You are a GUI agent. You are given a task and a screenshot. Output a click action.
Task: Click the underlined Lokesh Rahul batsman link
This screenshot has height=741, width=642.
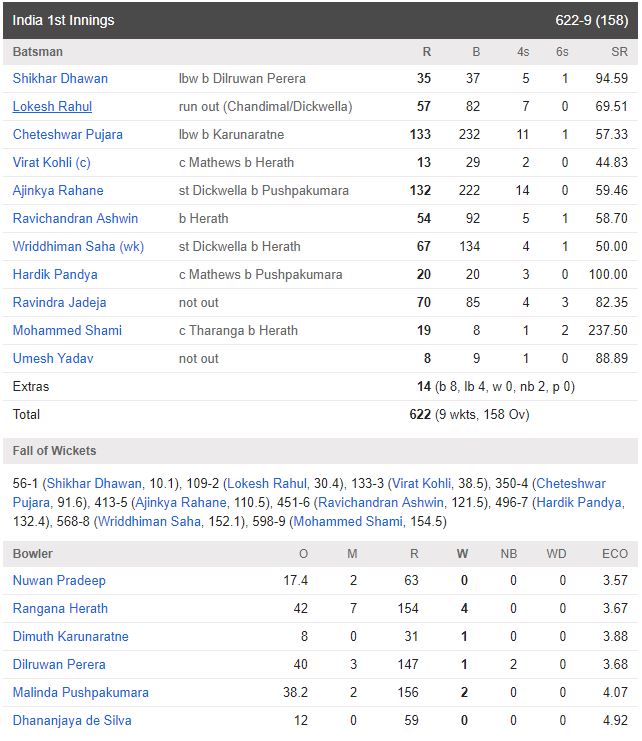pos(52,106)
